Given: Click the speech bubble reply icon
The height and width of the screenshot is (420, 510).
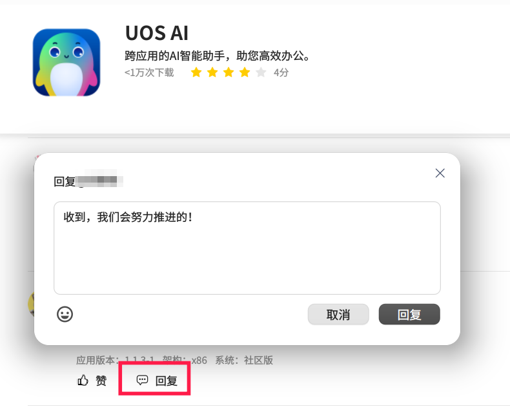Looking at the screenshot, I should coord(142,380).
